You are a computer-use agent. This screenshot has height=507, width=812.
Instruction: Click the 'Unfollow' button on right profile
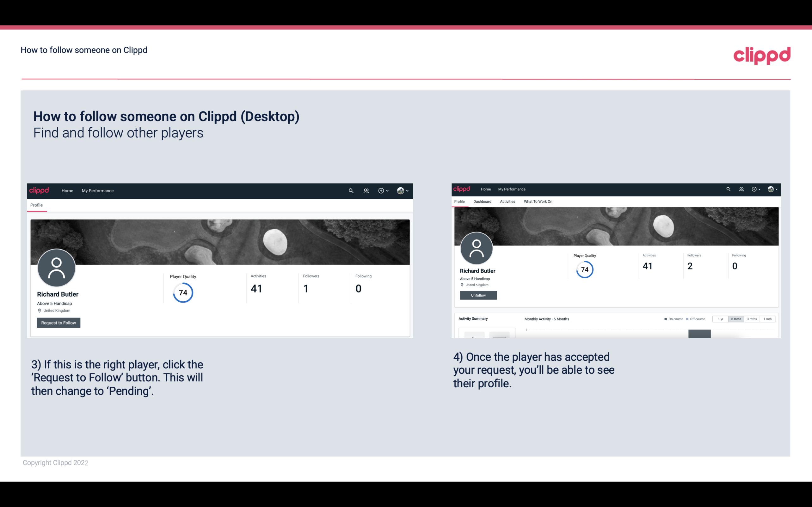coord(478,295)
